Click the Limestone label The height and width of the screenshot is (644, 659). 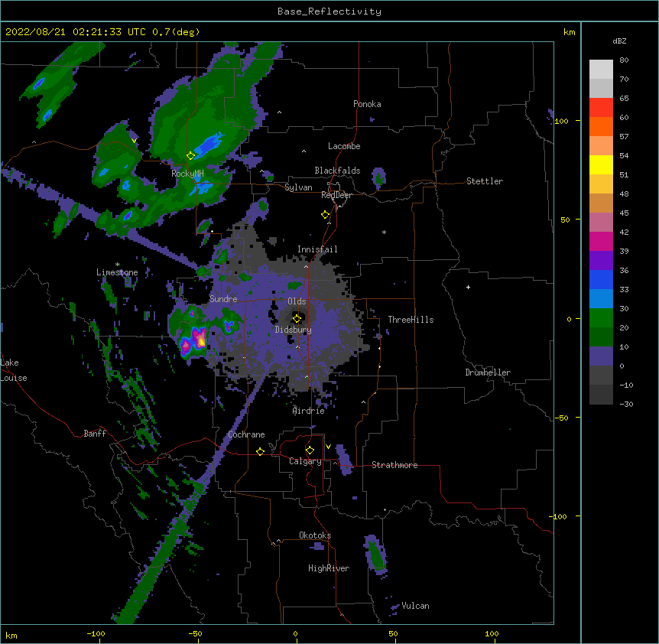pos(117,272)
